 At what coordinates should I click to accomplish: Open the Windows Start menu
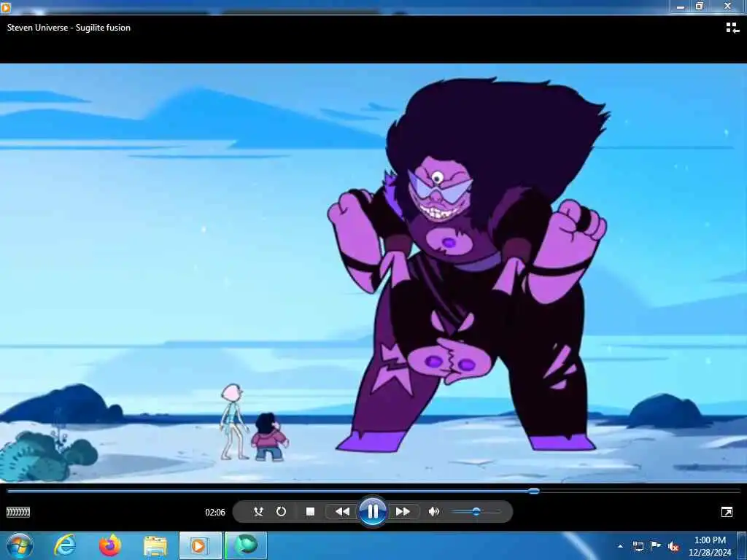(x=19, y=545)
